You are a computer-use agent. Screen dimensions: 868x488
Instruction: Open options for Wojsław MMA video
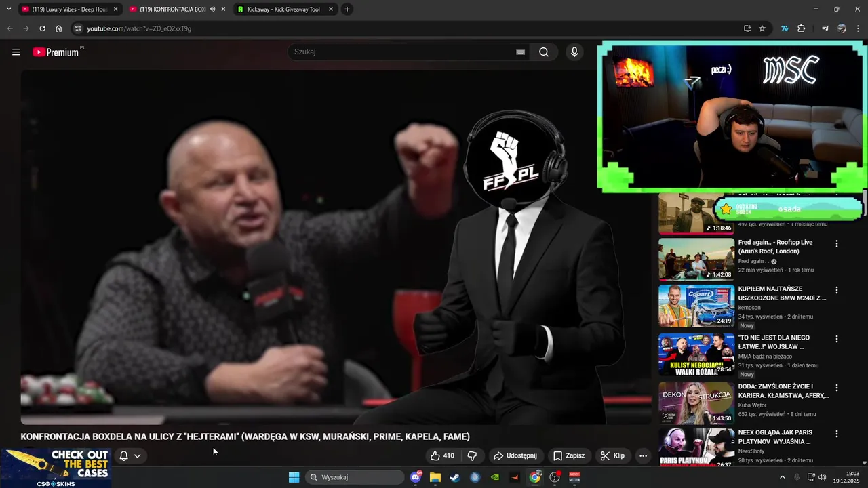(x=837, y=339)
